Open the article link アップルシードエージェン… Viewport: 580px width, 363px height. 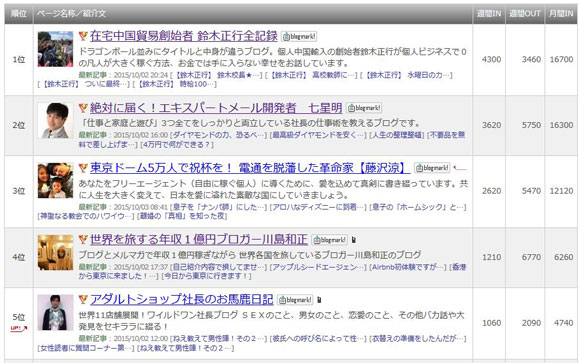(x=318, y=267)
